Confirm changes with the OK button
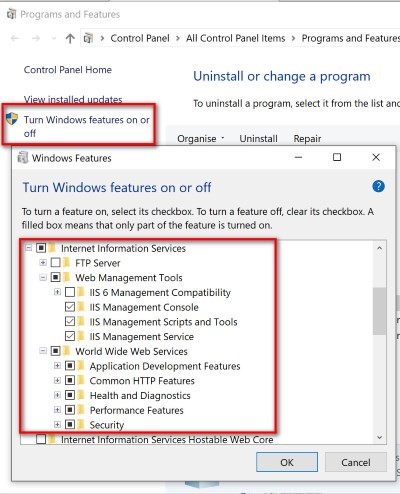Viewport: 400px width, 494px height. (287, 462)
